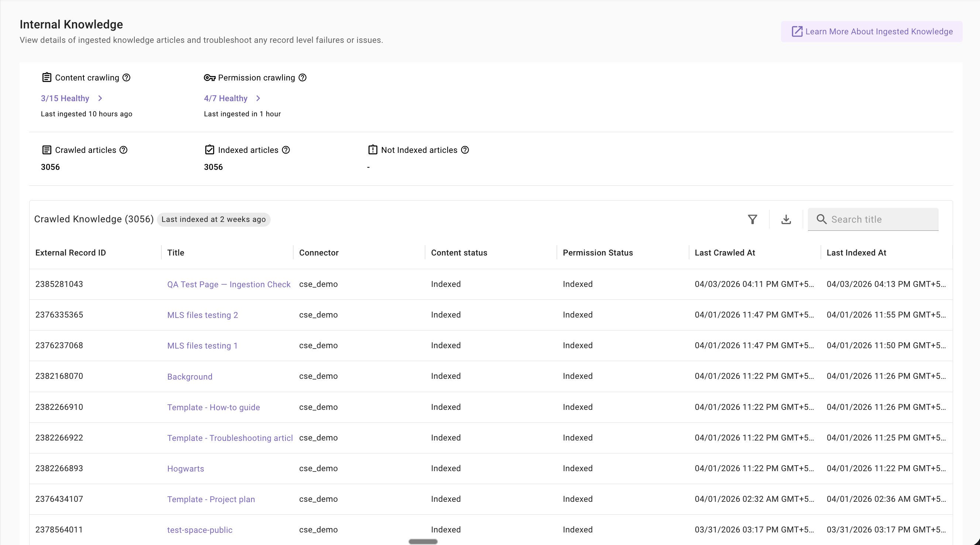Click help icon beside Permission crawling
This screenshot has width=980, height=545.
[x=302, y=78]
